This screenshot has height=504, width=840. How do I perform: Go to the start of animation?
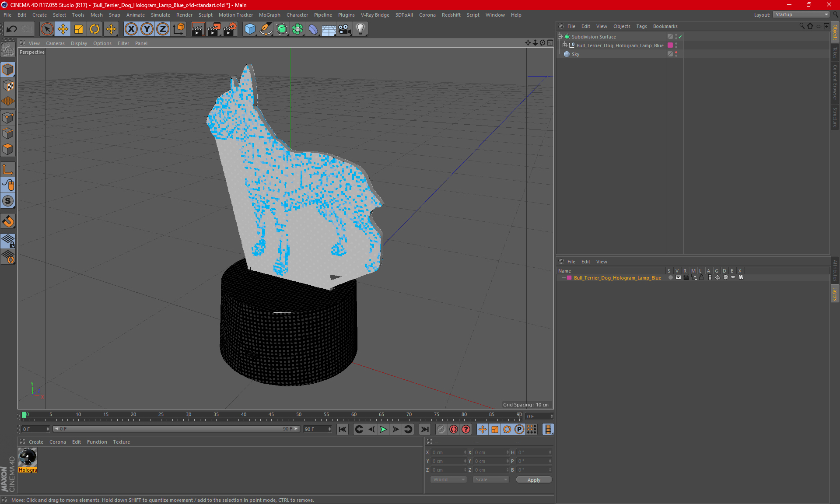343,429
